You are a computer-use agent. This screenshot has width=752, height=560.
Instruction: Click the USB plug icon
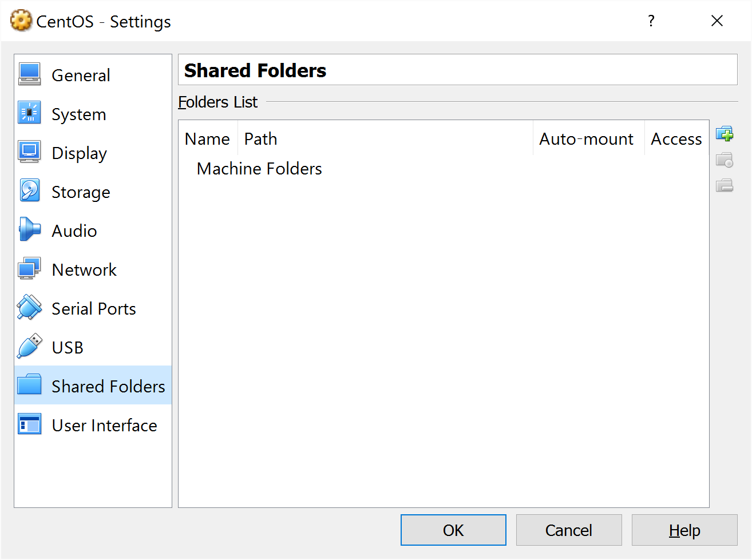point(29,347)
